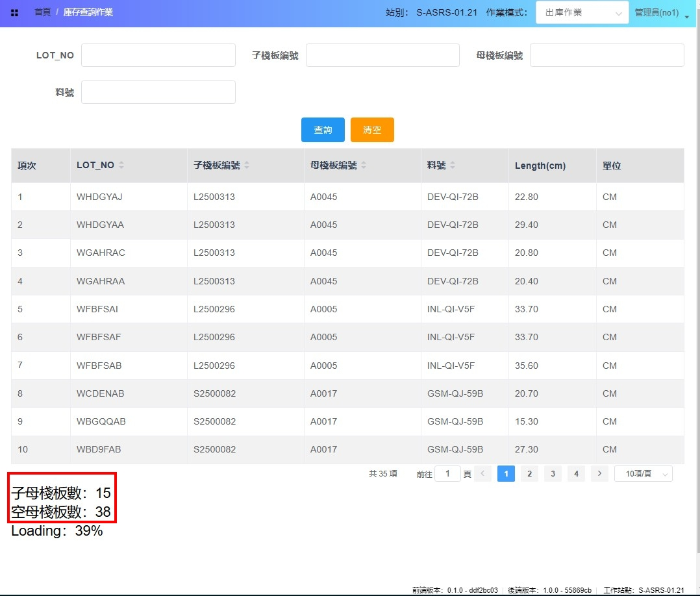Focus the 料號 search field
700x596 pixels.
(x=158, y=92)
